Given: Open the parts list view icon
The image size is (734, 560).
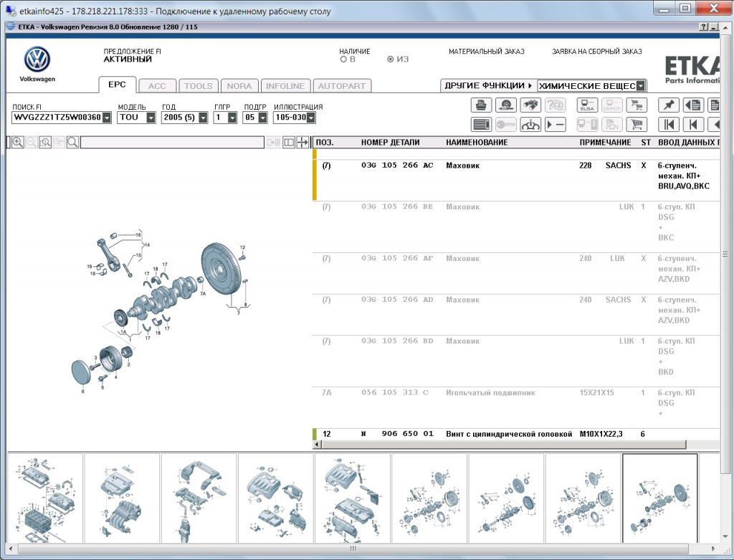Looking at the screenshot, I should tap(481, 125).
